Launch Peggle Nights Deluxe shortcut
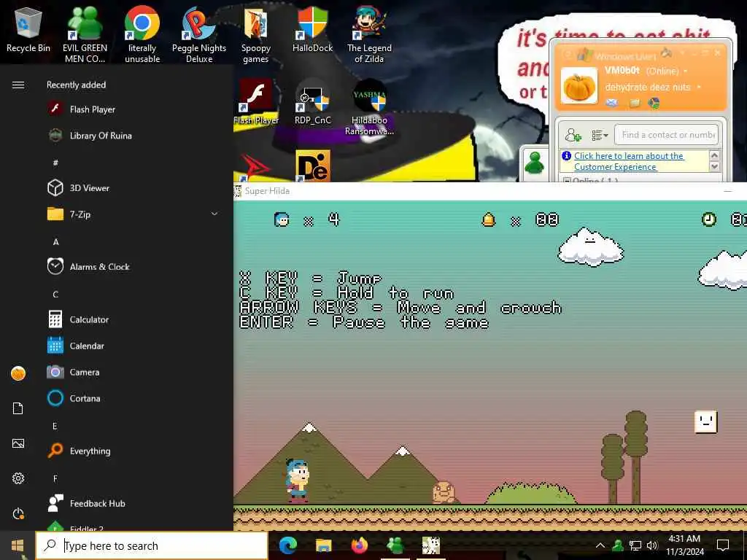The image size is (747, 560). coord(199,34)
